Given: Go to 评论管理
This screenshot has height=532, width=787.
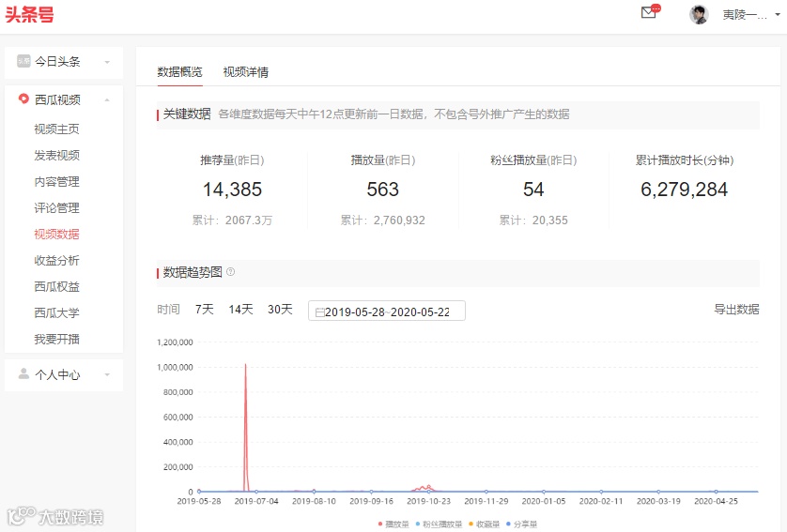Looking at the screenshot, I should click(56, 207).
